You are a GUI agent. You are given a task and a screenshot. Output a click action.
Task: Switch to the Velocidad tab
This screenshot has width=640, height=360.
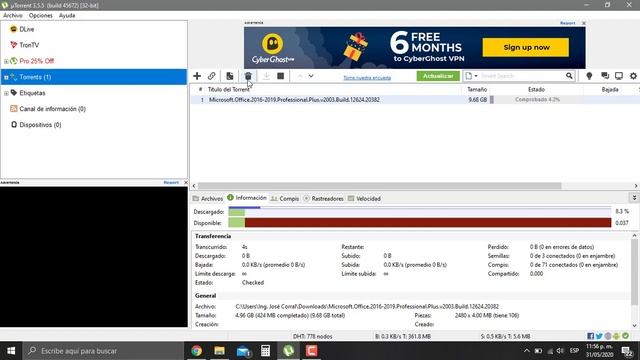(364, 198)
